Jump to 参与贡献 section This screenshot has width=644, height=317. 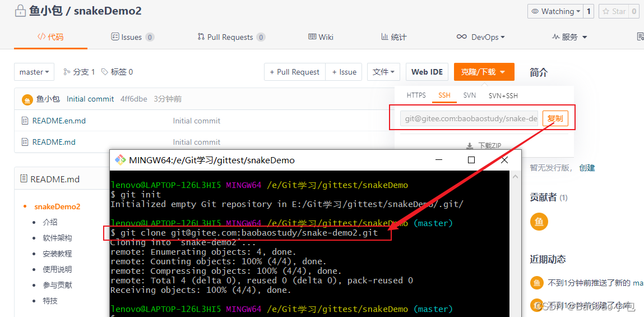tap(57, 285)
